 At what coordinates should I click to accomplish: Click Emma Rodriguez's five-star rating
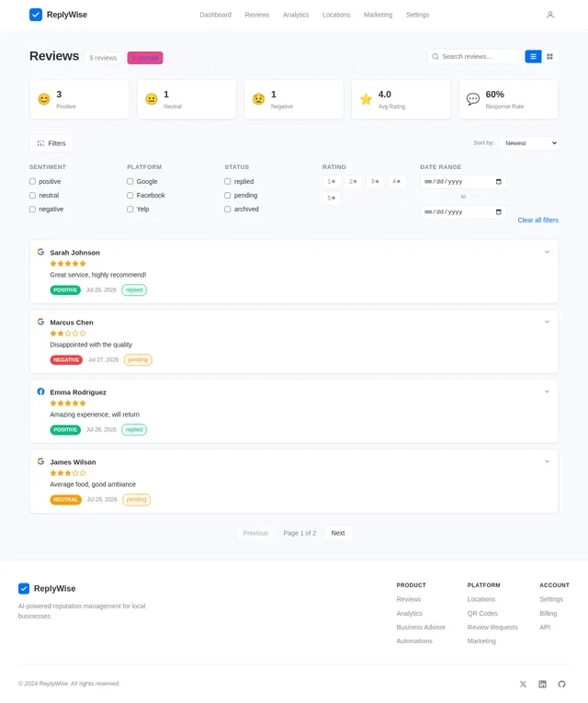68,403
